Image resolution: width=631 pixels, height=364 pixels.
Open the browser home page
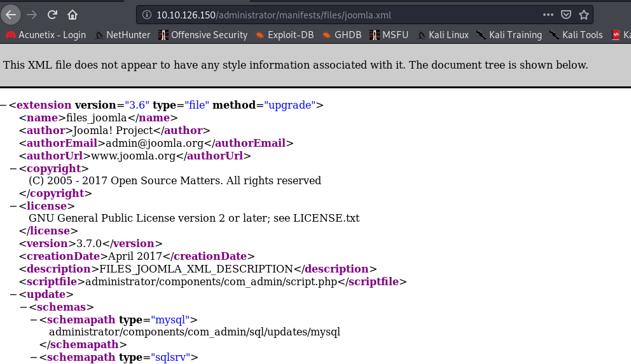(x=73, y=15)
